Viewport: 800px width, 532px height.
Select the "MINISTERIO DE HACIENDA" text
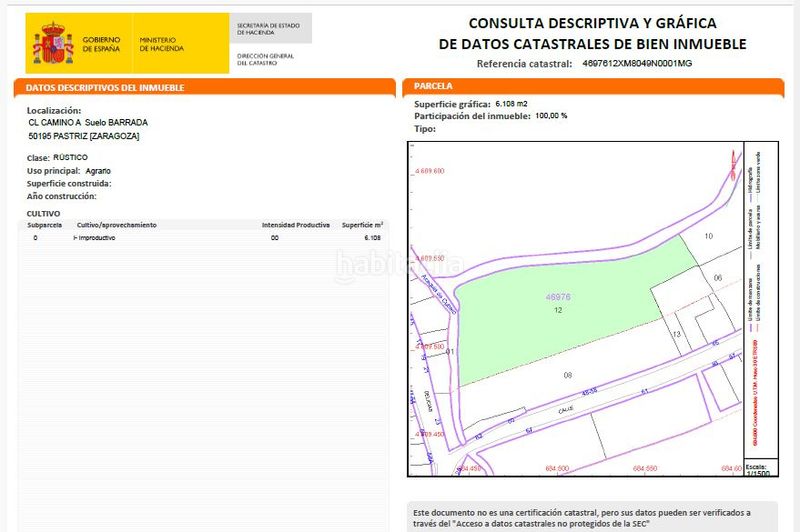[x=161, y=44]
